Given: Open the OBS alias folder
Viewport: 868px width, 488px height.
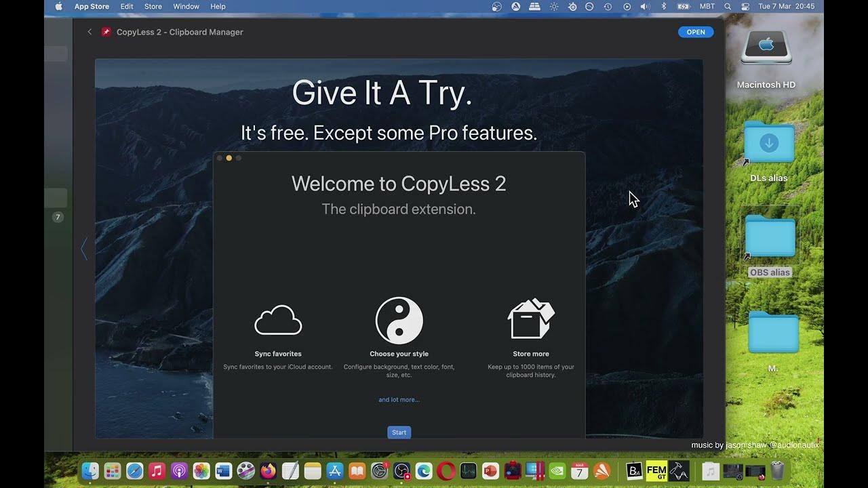Looking at the screenshot, I should pos(770,236).
